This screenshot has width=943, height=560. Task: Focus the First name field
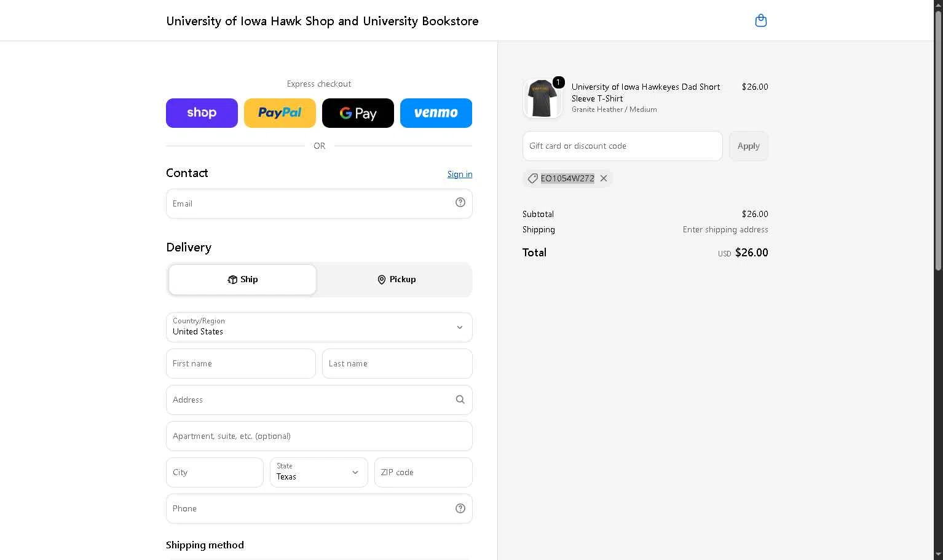click(241, 363)
